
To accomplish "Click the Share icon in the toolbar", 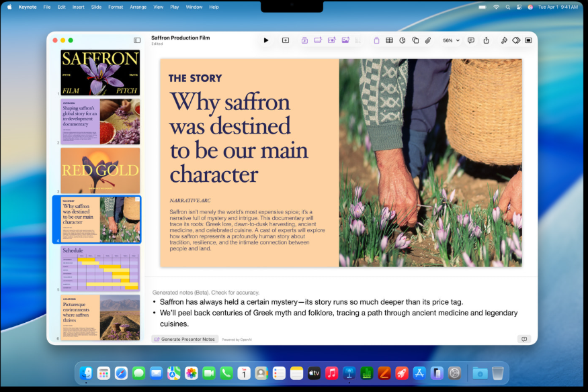I will (486, 40).
